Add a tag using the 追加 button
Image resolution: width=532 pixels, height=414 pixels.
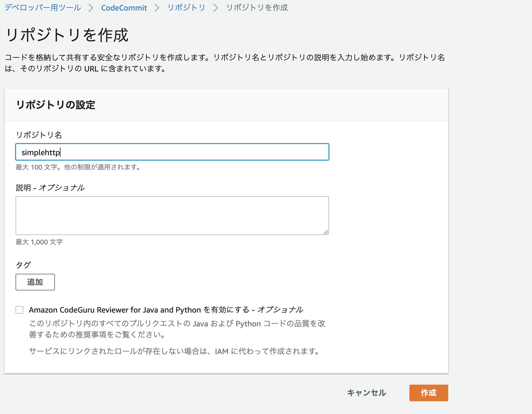35,282
